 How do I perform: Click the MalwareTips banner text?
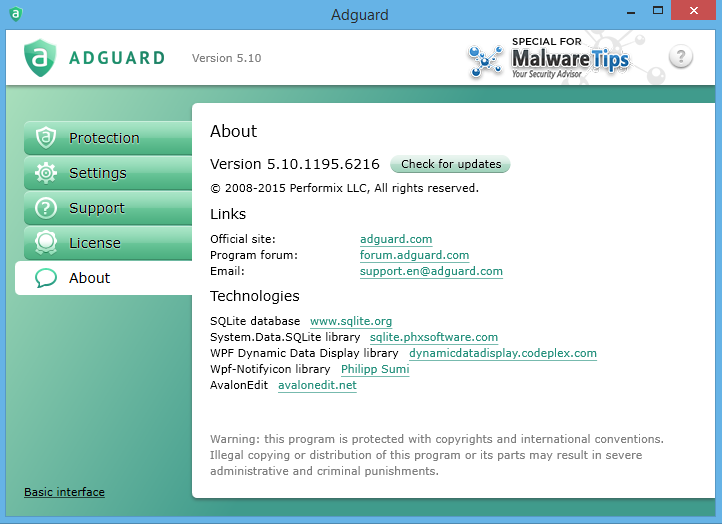coord(570,59)
